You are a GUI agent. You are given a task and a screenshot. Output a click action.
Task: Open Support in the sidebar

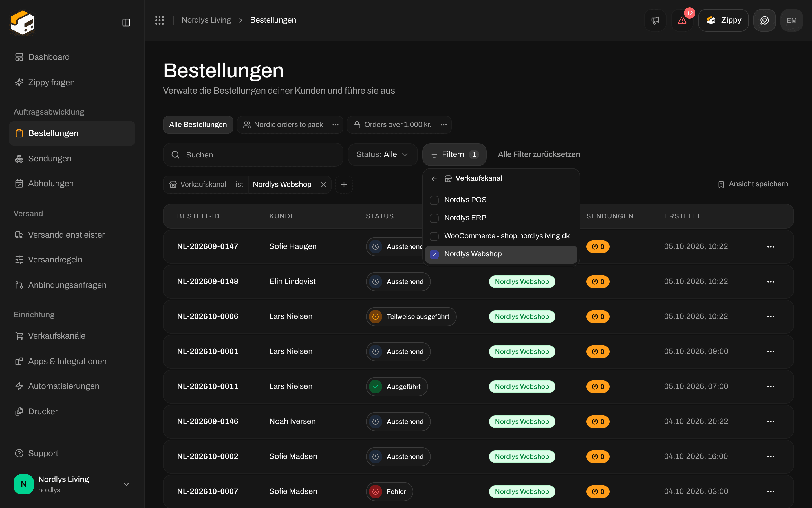click(72, 453)
